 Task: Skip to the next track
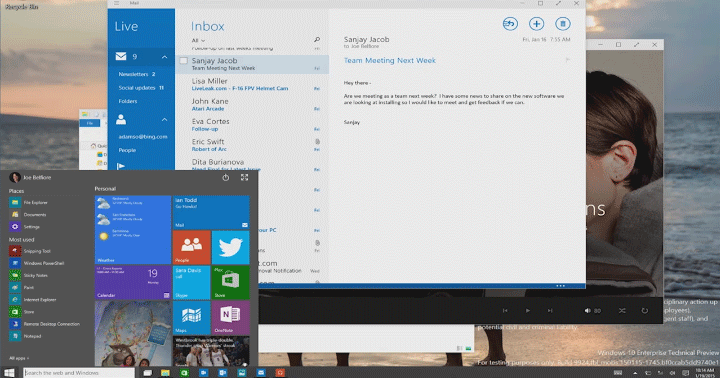pyautogui.click(x=550, y=310)
